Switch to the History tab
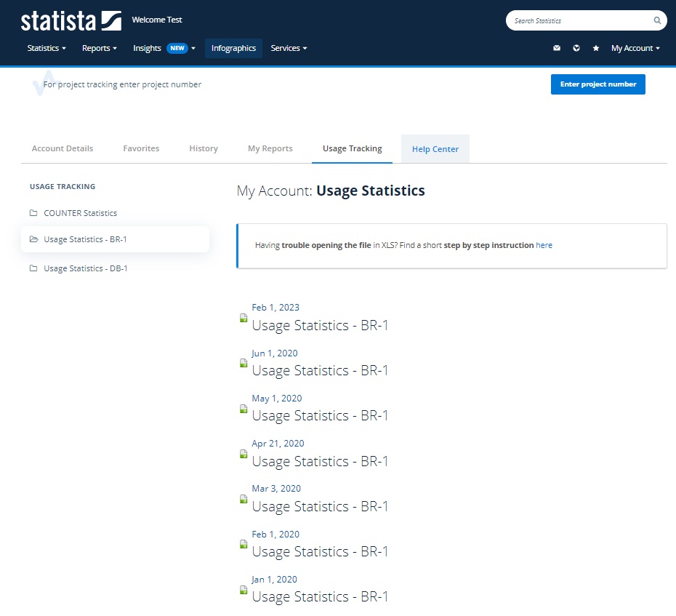Screen dimensions: 676x616 (204, 148)
